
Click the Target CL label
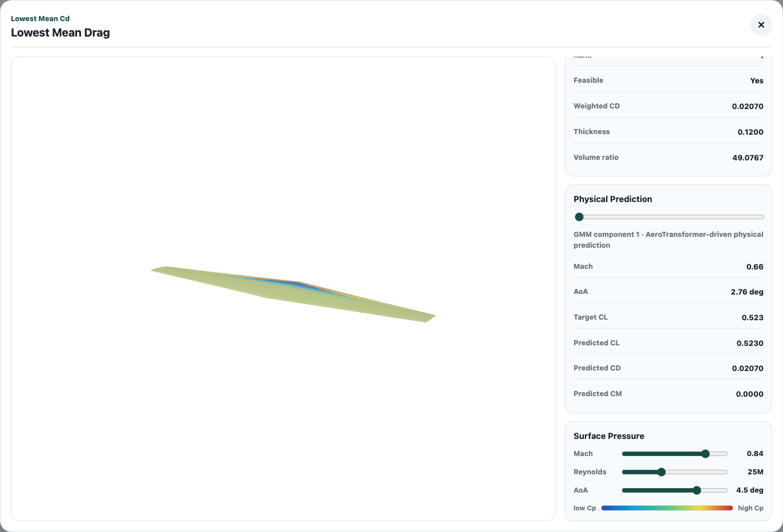591,317
